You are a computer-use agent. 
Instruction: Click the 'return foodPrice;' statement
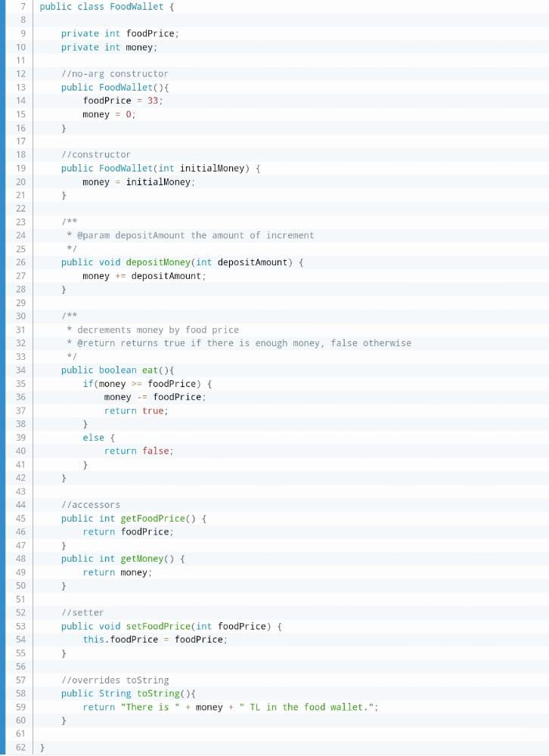tap(128, 531)
